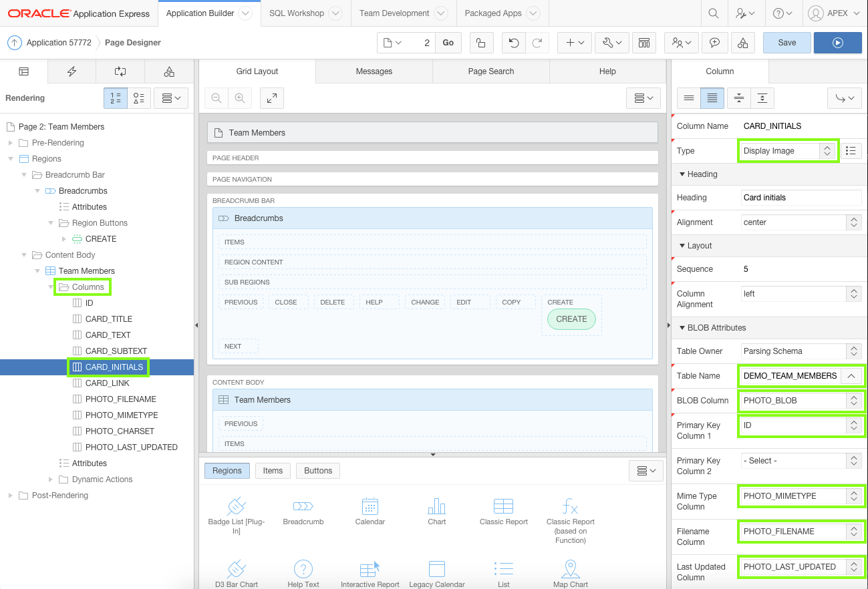868x589 pixels.
Task: Switch to the Page Search tab
Action: click(x=490, y=71)
